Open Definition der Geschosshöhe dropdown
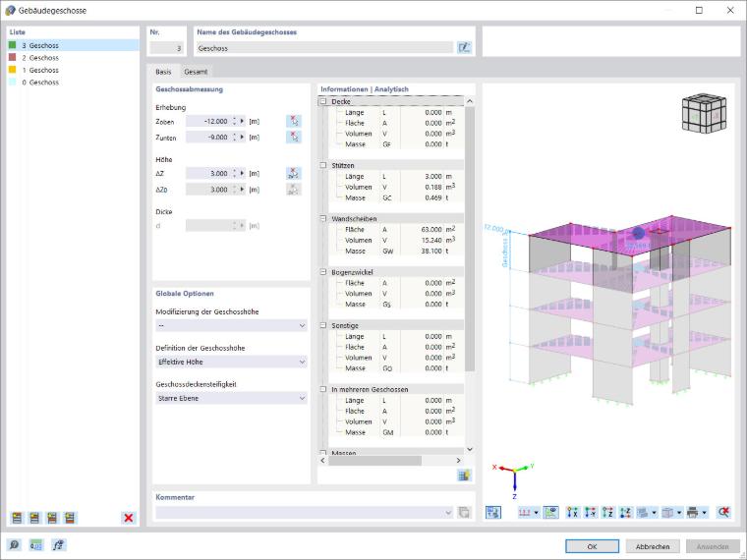The width and height of the screenshot is (747, 560). tap(231, 362)
